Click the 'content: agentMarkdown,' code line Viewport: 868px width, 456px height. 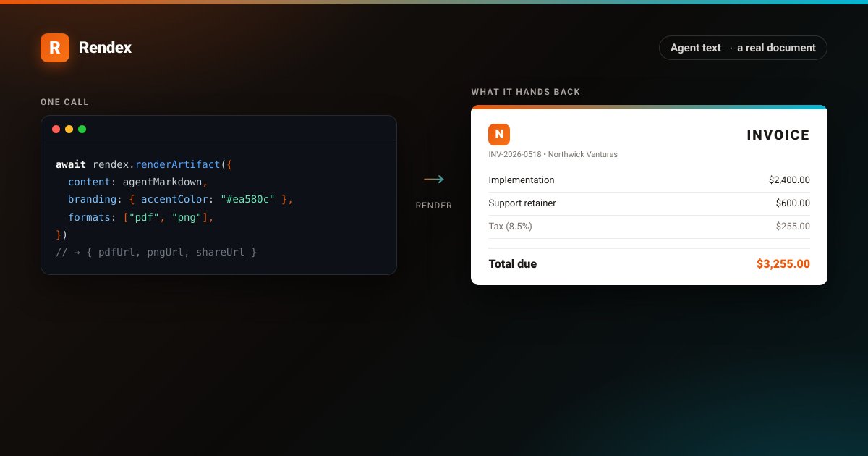pos(138,182)
